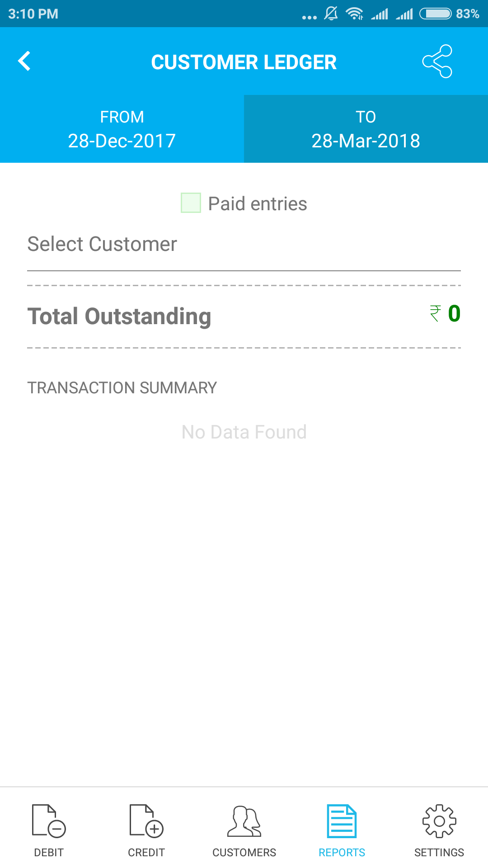Tap the TRANSACTION SUMMARY heading
Viewport: 488px width, 868px height.
tap(122, 388)
